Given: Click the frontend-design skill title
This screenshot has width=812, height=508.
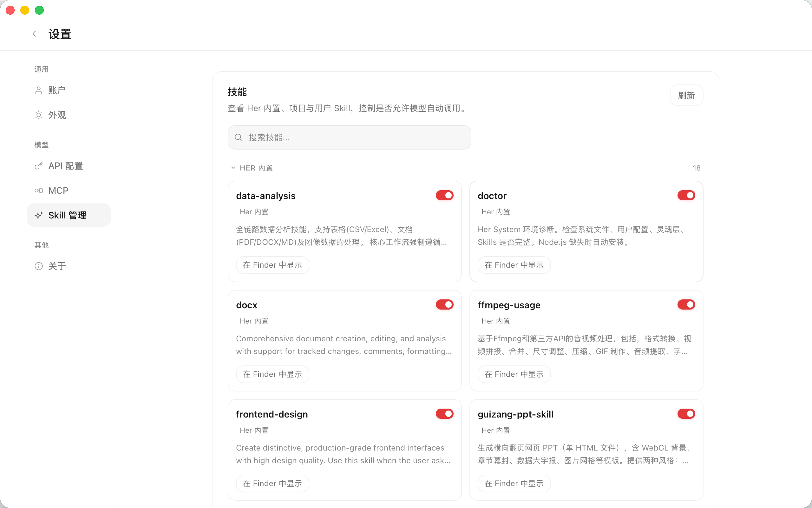Looking at the screenshot, I should click(272, 414).
